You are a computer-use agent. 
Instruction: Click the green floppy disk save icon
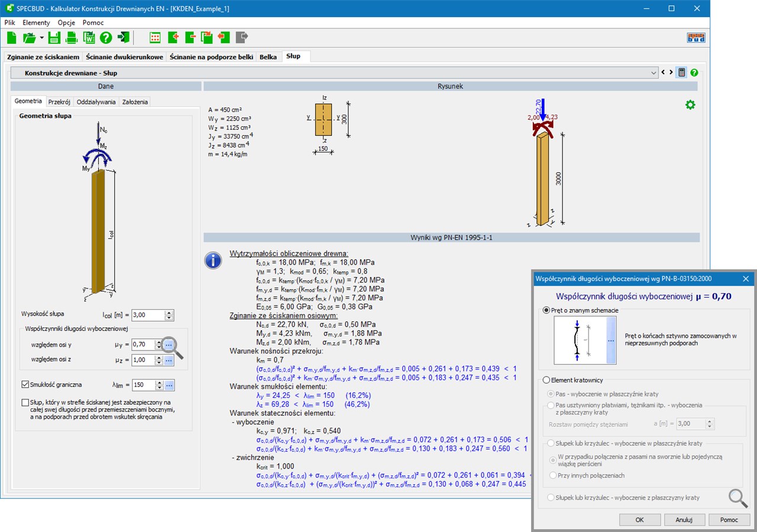pyautogui.click(x=54, y=38)
